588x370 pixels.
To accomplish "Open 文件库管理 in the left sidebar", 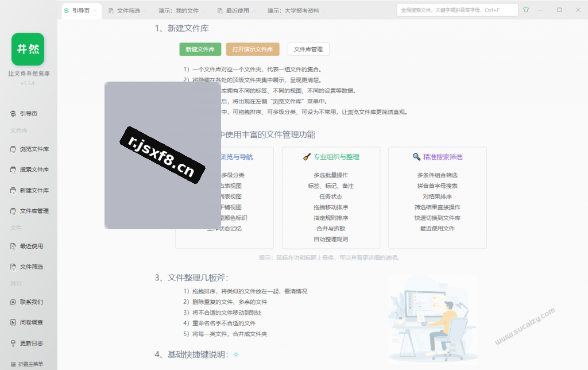I will tap(29, 211).
